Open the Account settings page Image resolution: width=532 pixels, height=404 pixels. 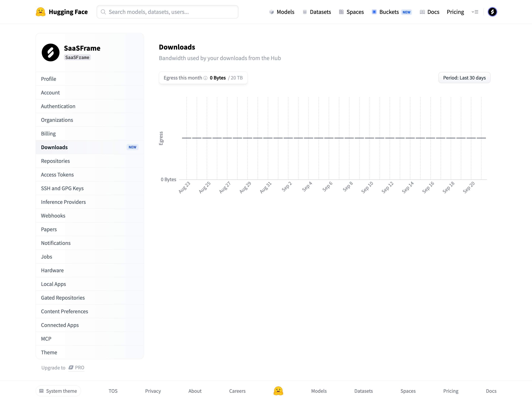(90, 93)
